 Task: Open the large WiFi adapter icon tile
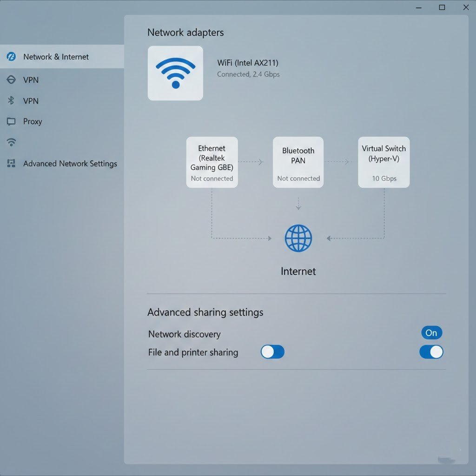pos(175,73)
